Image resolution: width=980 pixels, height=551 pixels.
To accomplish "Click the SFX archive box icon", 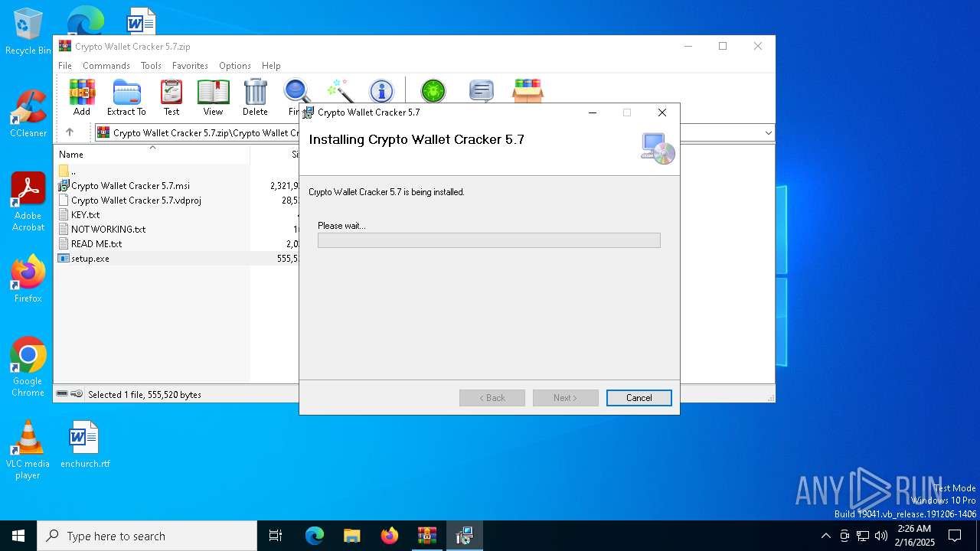I will pos(528,90).
